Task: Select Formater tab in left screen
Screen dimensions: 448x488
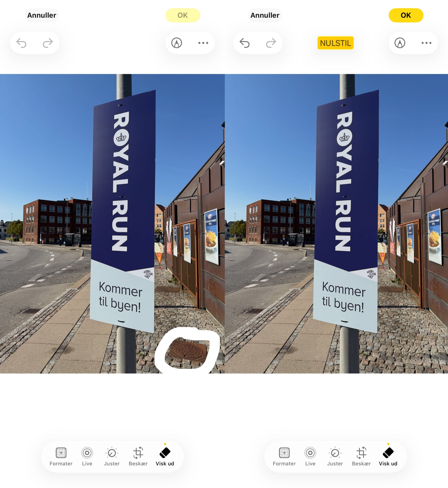Action: (61, 457)
